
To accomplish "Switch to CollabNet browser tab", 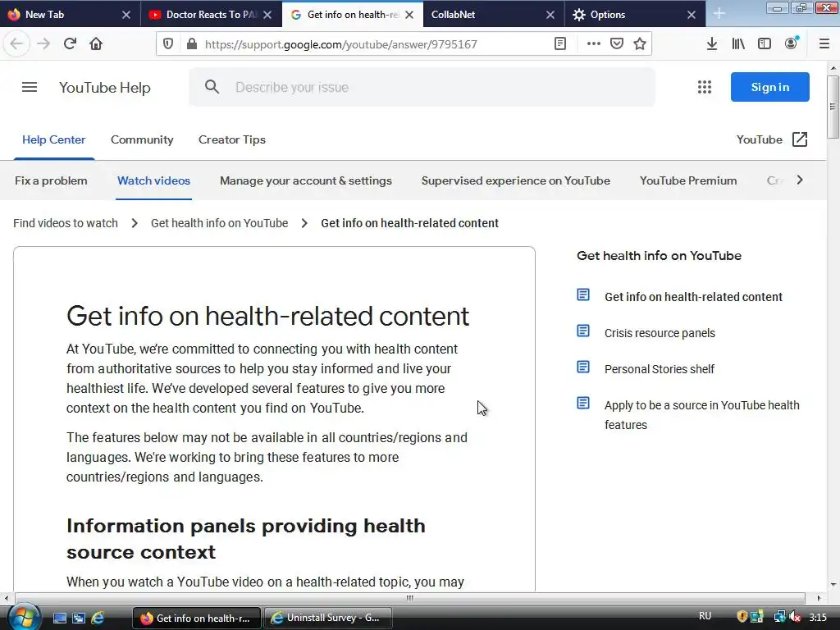I will coord(493,15).
